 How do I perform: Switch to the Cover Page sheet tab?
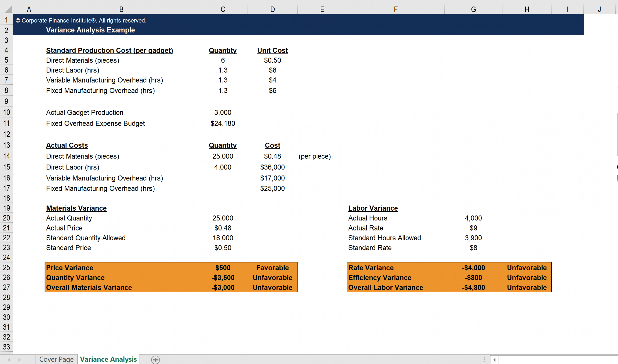(56, 359)
